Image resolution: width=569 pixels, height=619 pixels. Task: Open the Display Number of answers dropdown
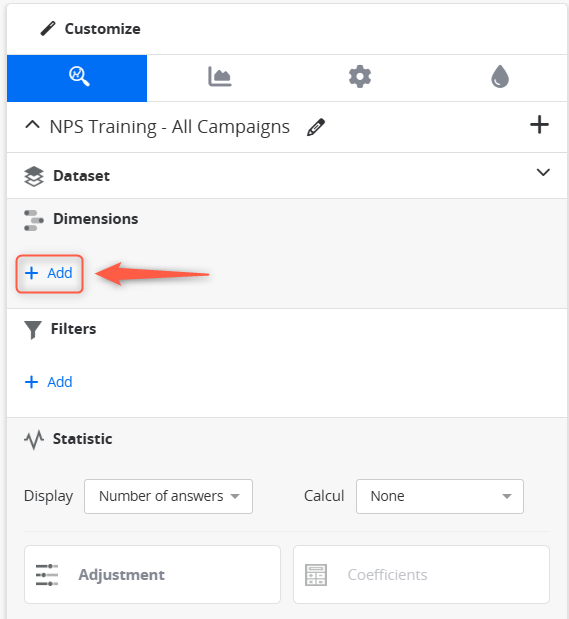(168, 496)
